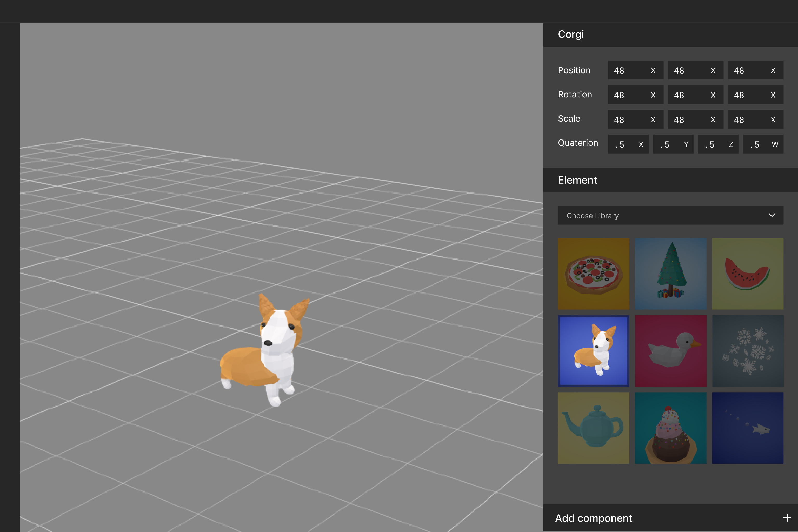Image resolution: width=798 pixels, height=532 pixels.
Task: Edit the second Position value field
Action: (696, 70)
